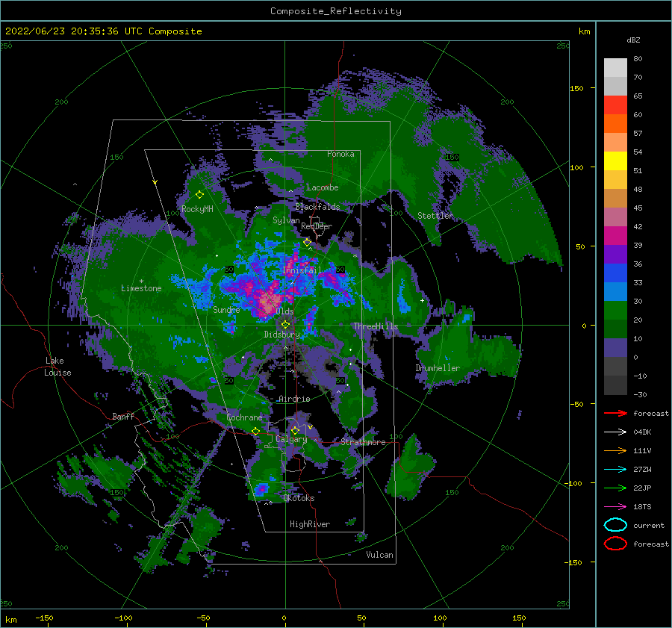Select the 10 dBZ dark green swatch
This screenshot has height=628, width=672.
tap(615, 329)
